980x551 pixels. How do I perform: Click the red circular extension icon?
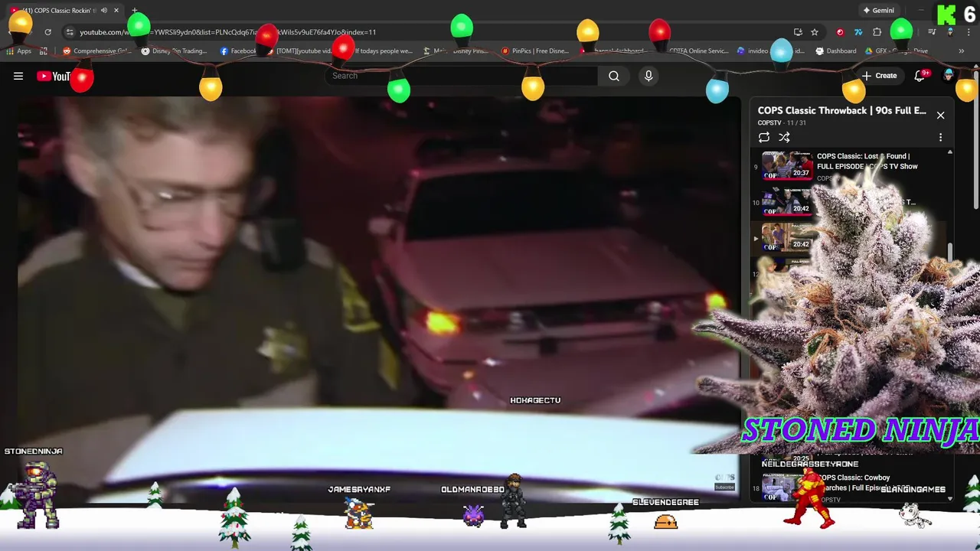(840, 32)
